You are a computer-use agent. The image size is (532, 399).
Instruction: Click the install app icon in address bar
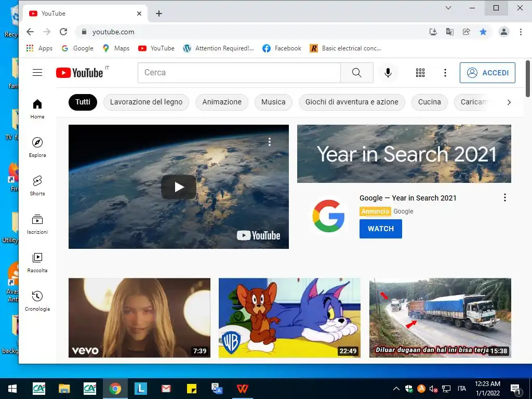pos(433,32)
